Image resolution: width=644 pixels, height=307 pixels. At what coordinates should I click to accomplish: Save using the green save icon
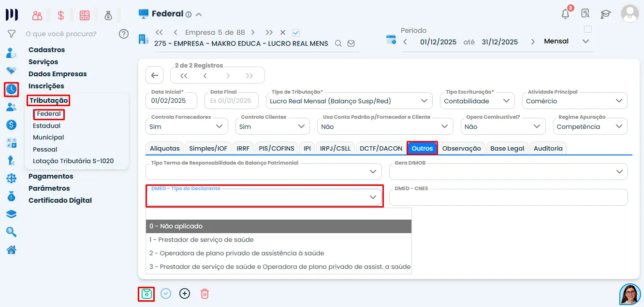[146, 293]
